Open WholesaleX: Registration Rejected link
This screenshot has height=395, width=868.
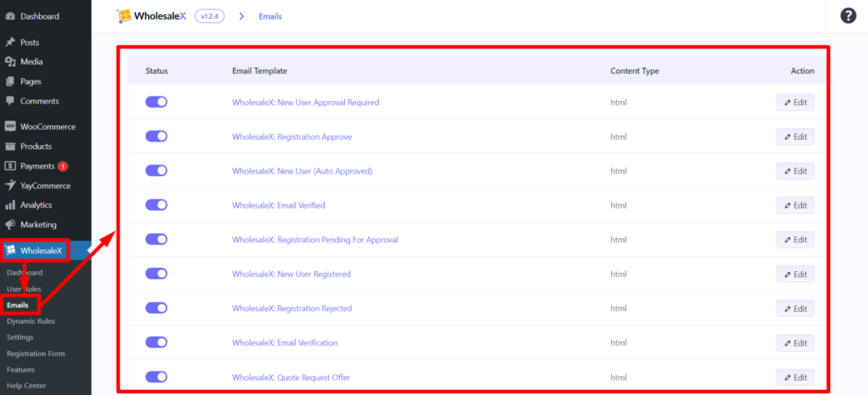(292, 309)
